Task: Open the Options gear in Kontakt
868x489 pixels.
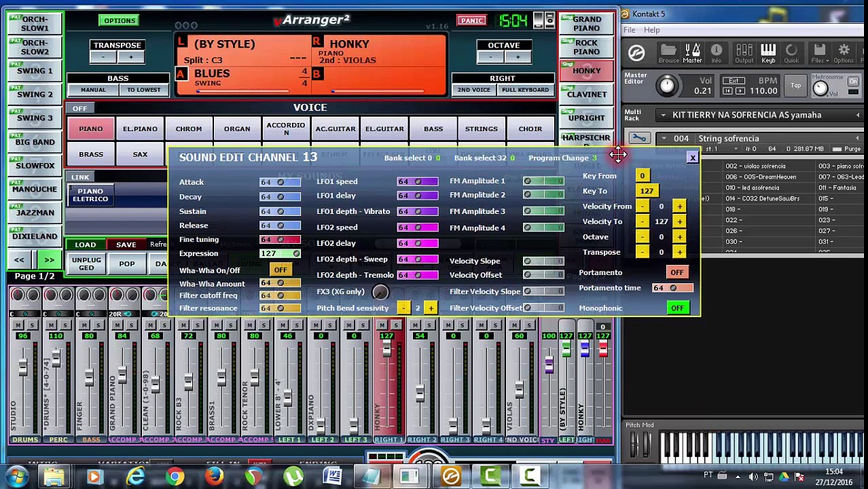Action: point(844,53)
